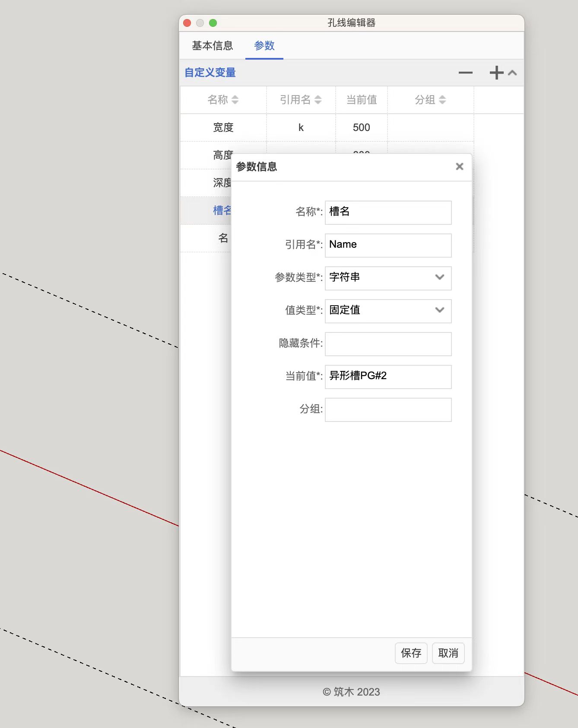578x728 pixels.
Task: Open the 参数类型 dropdown
Action: pyautogui.click(x=388, y=278)
